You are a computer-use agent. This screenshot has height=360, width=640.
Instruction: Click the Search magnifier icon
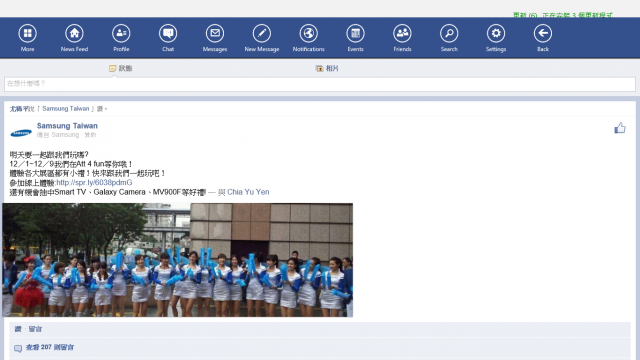pyautogui.click(x=449, y=33)
